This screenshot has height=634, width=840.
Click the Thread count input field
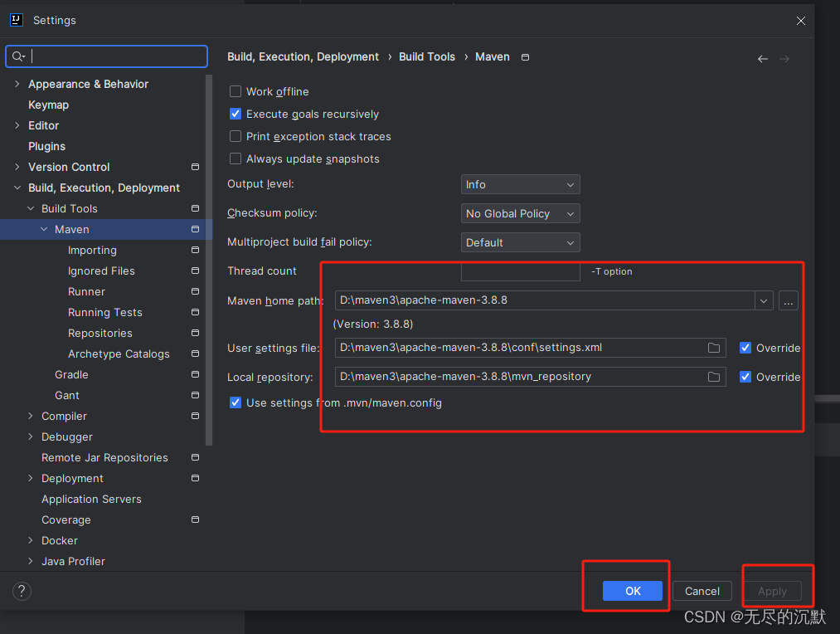tap(520, 271)
